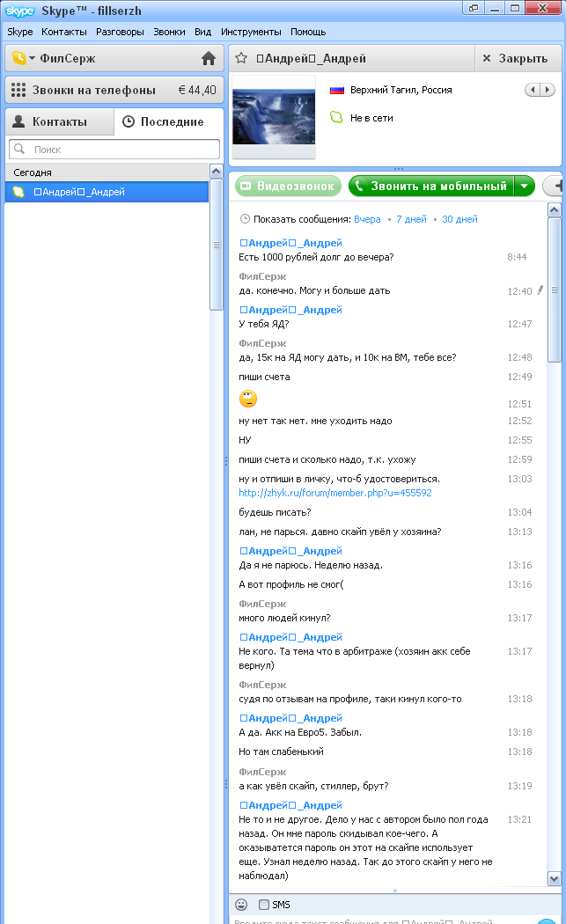Open the Вид menu
566x924 pixels.
pos(202,32)
